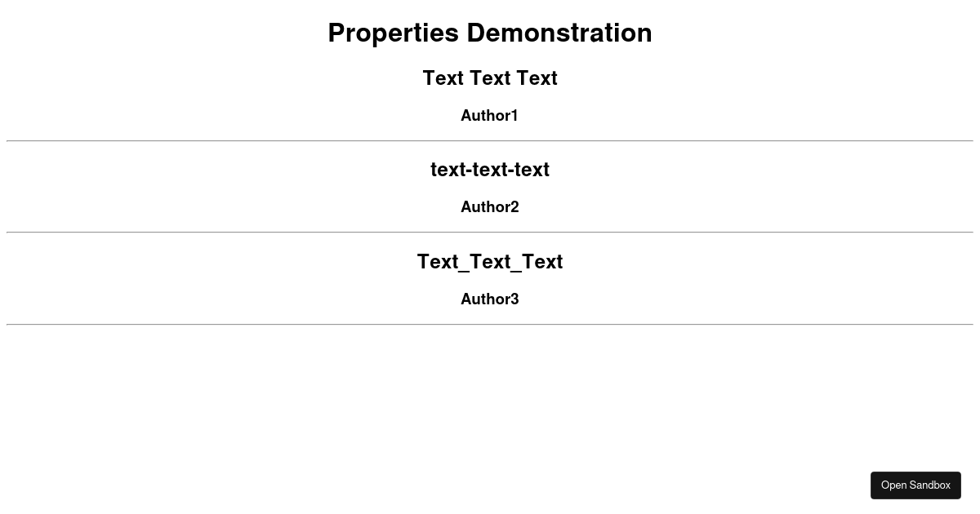Click the "Author2" byline
Screen dimensions: 980x514
tap(489, 206)
